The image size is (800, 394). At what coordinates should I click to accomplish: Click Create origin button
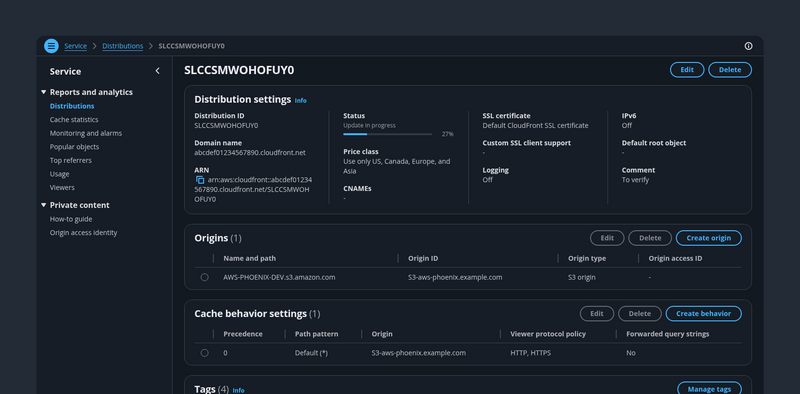coord(709,238)
